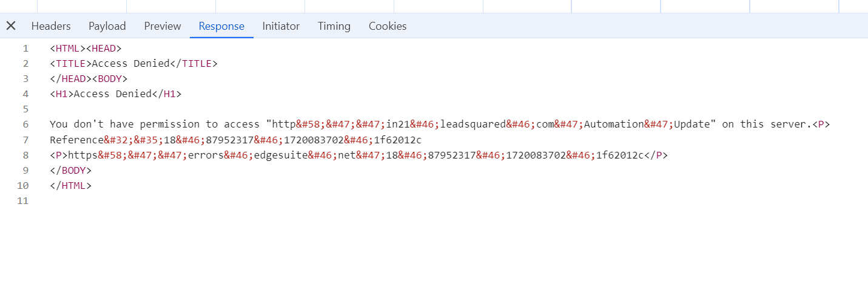Click the errors edgesuite URL line
868x300 pixels.
click(358, 155)
